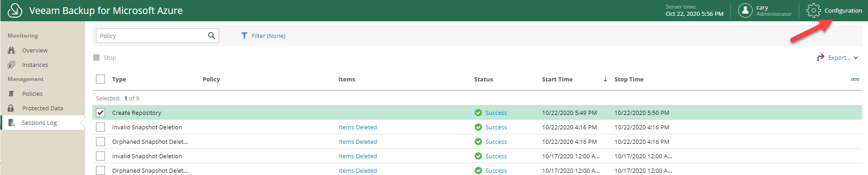This screenshot has height=175, width=868.
Task: Open the first Items Deleted link
Action: 358,127
